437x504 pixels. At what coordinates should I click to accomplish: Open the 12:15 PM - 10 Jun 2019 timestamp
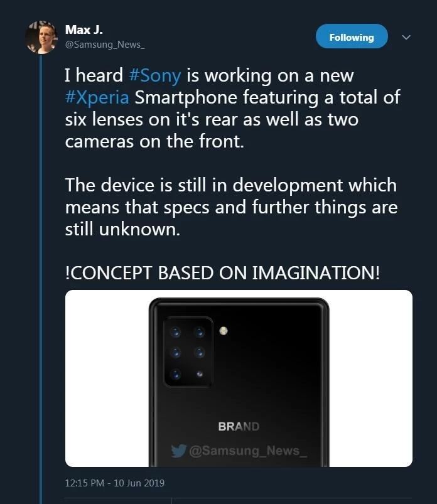[114, 483]
